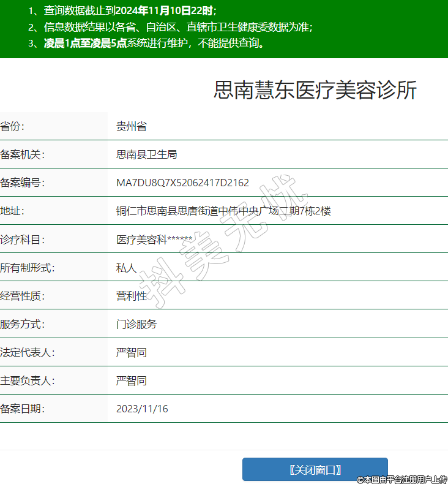Viewport: 448px width, 484px height.
Task: Select the 私人 ownership value
Action: 126,268
